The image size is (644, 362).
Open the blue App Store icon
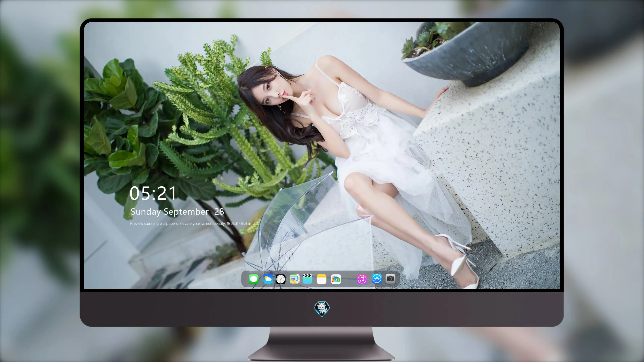pyautogui.click(x=377, y=279)
